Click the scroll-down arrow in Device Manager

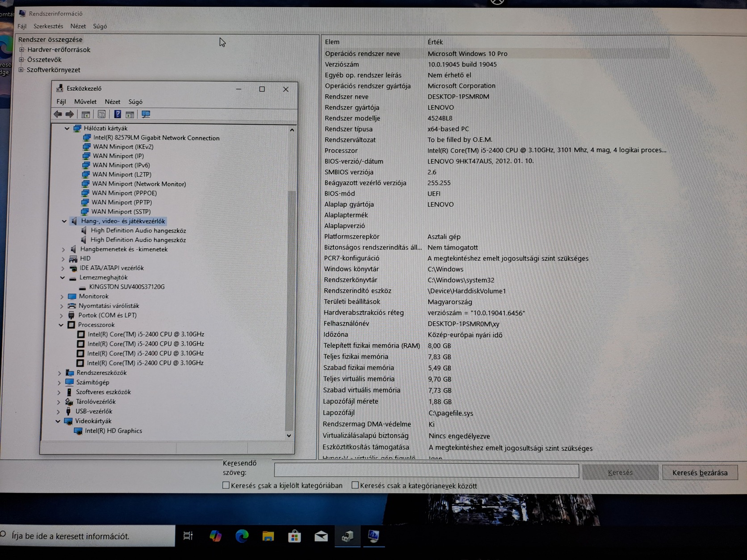click(x=289, y=436)
